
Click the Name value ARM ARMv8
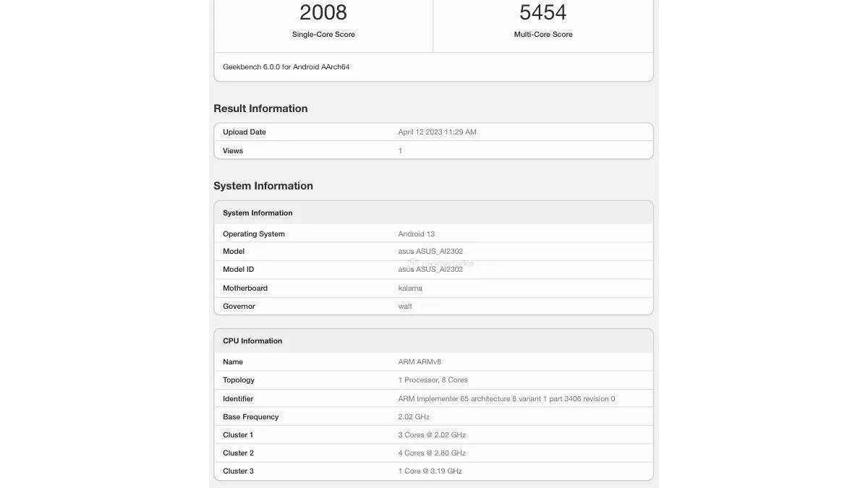tap(420, 360)
